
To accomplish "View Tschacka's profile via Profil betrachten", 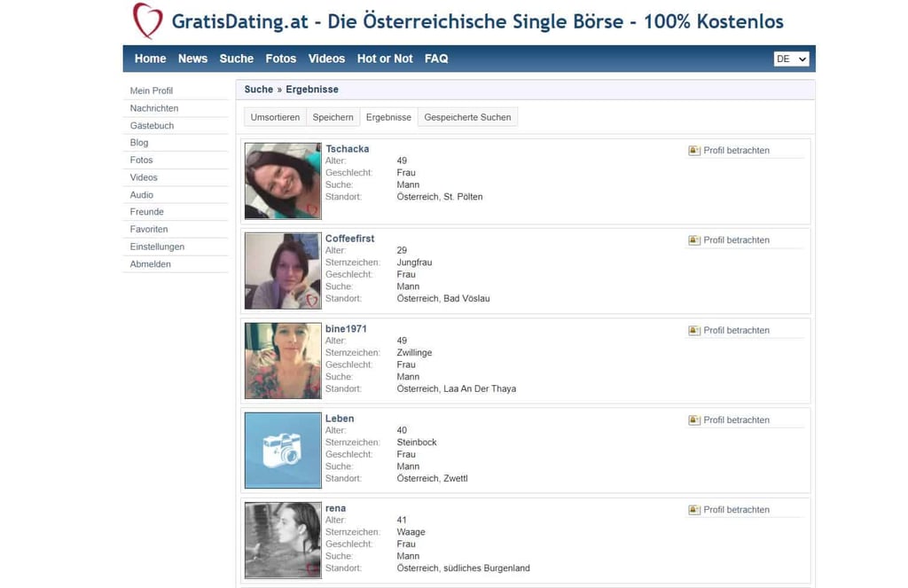I will tap(736, 151).
